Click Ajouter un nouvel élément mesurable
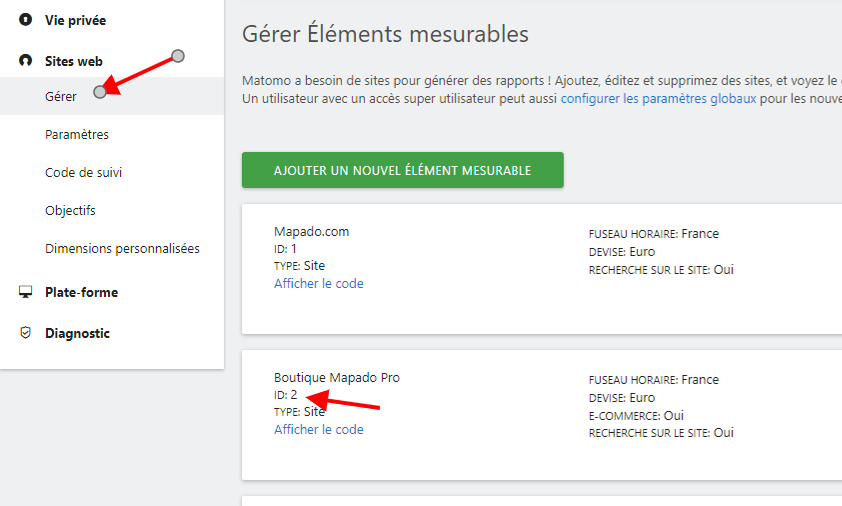The image size is (842, 506). tap(402, 170)
